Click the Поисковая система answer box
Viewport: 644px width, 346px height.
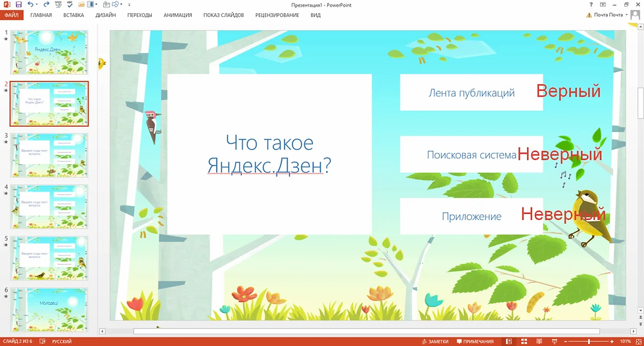point(472,154)
